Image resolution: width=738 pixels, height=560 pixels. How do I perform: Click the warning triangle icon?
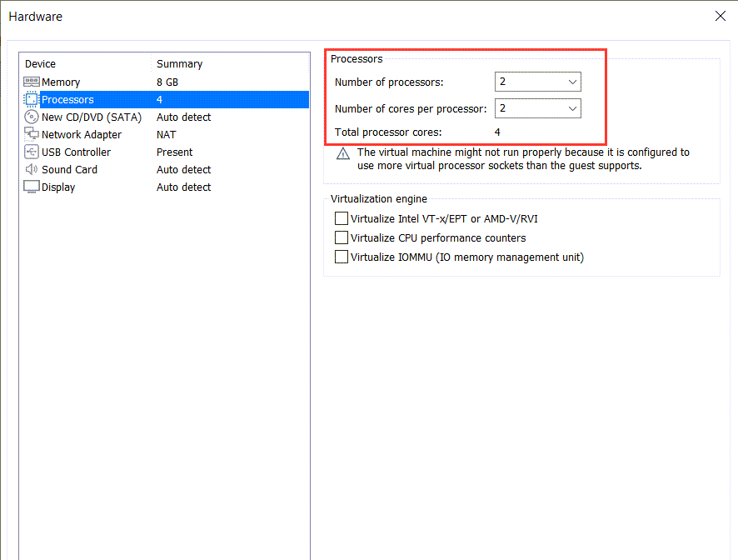[x=343, y=154]
